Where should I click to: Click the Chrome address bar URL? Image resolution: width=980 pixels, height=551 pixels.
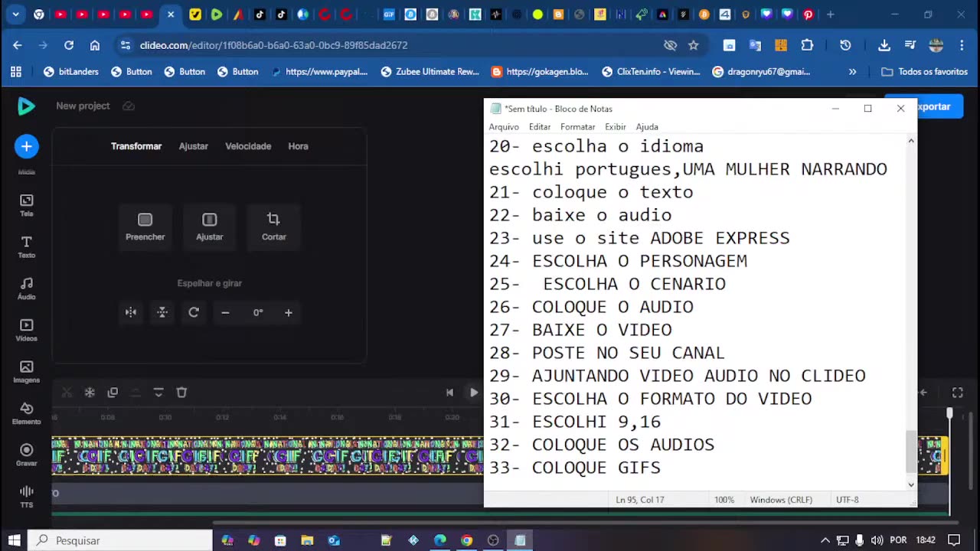[273, 45]
